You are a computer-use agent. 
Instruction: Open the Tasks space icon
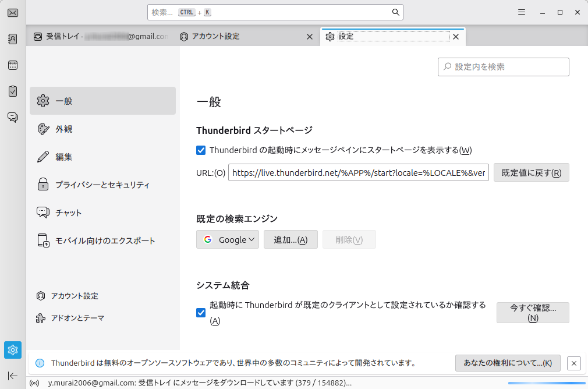pos(12,91)
